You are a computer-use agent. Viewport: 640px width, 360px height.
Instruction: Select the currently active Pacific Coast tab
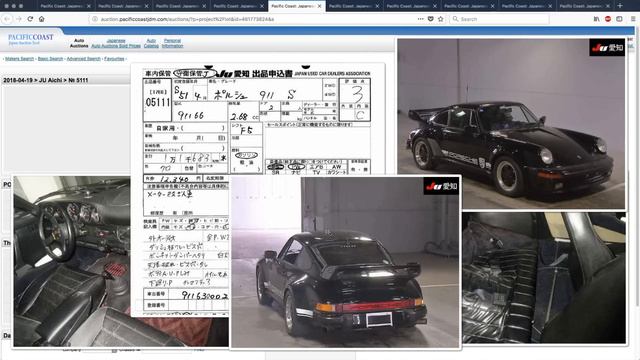(297, 6)
